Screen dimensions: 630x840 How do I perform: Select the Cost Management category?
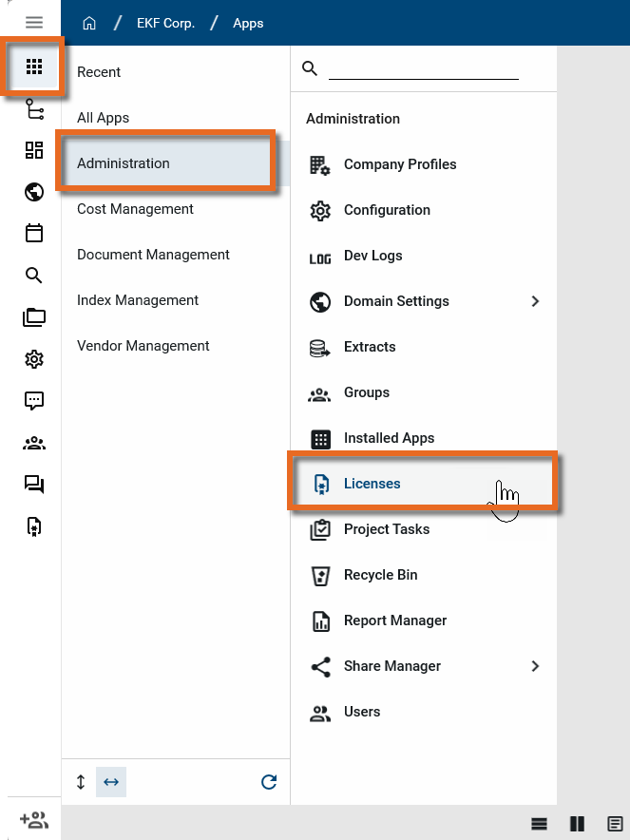pos(135,209)
